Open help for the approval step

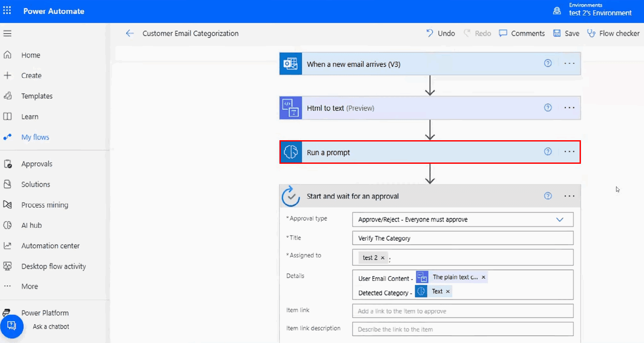pyautogui.click(x=548, y=196)
